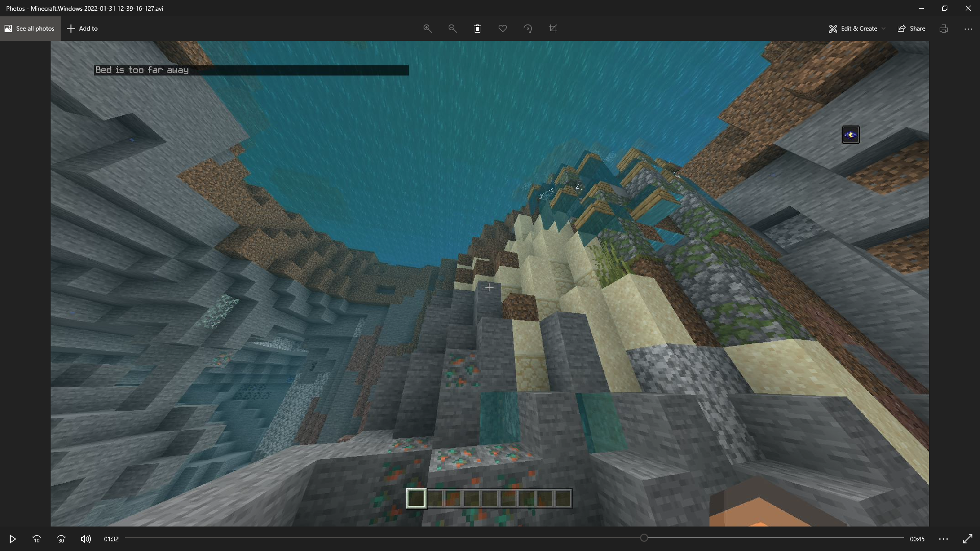The width and height of the screenshot is (980, 551).
Task: Open the top-right See more menu
Action: [968, 29]
